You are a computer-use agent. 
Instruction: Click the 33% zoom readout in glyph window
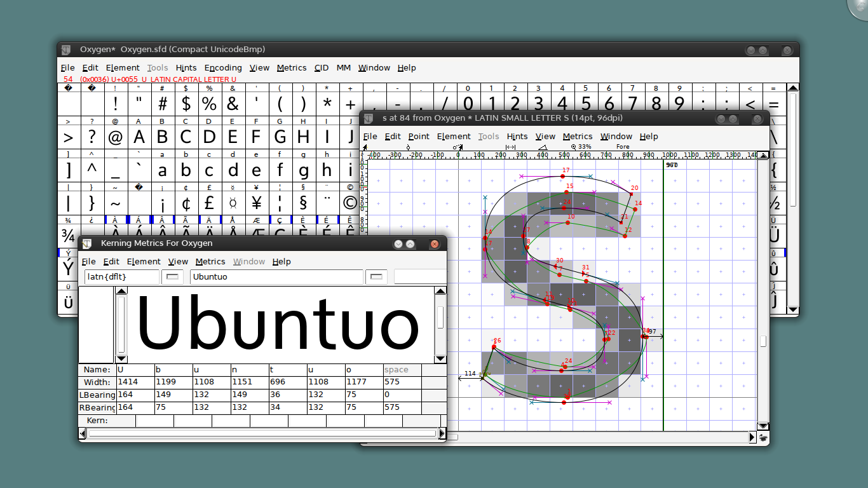tap(585, 147)
